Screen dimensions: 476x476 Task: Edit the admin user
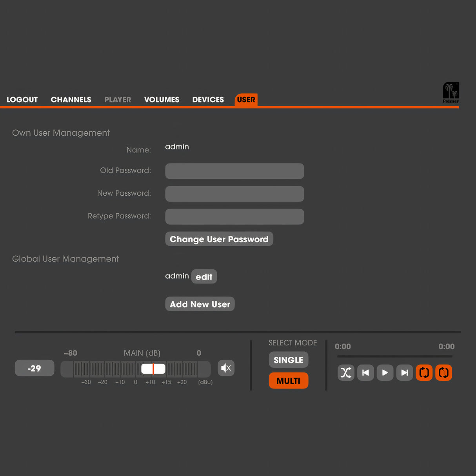click(204, 277)
